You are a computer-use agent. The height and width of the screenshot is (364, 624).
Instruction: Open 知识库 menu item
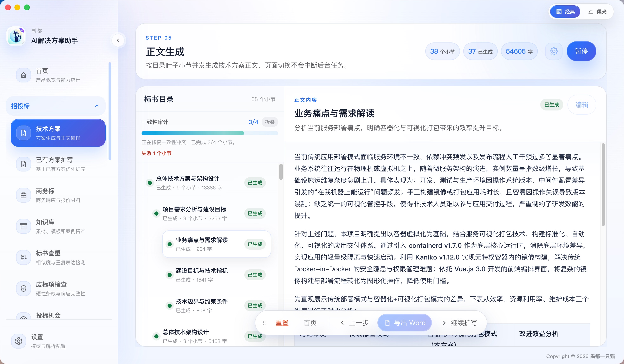(x=58, y=226)
